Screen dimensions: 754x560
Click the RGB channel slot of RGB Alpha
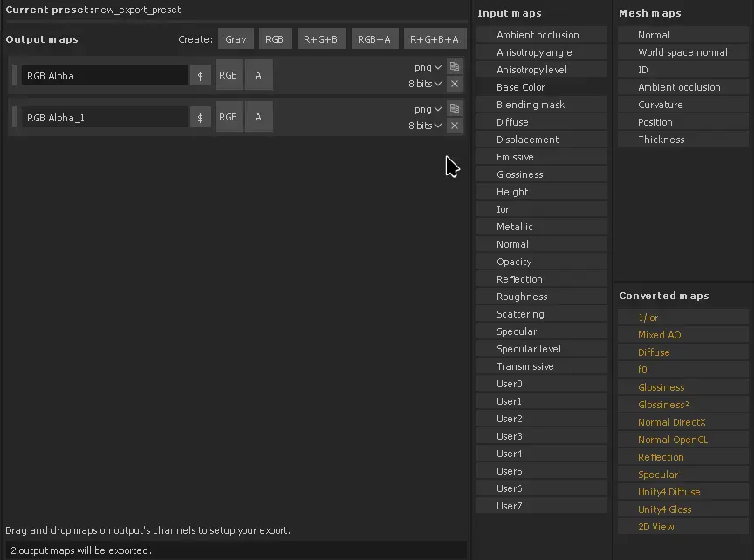229,75
